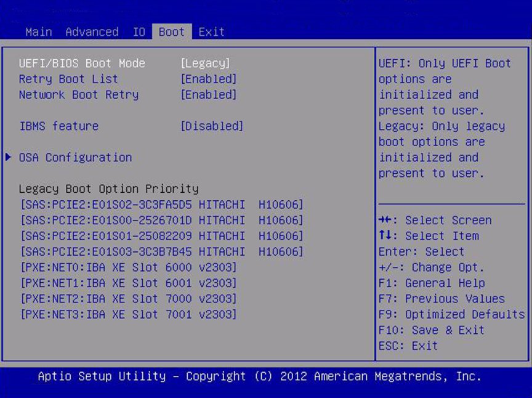Screen dimensions: 532x398
Task: Click F1: General Help hint
Action: coord(432,283)
